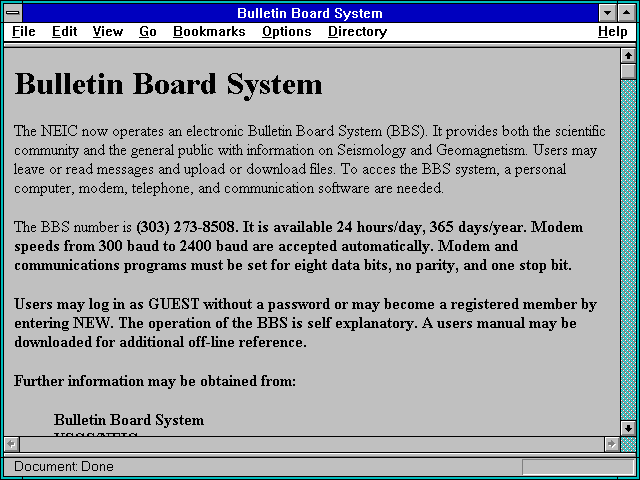Open the Edit menu
This screenshot has height=480, width=640.
[x=64, y=32]
